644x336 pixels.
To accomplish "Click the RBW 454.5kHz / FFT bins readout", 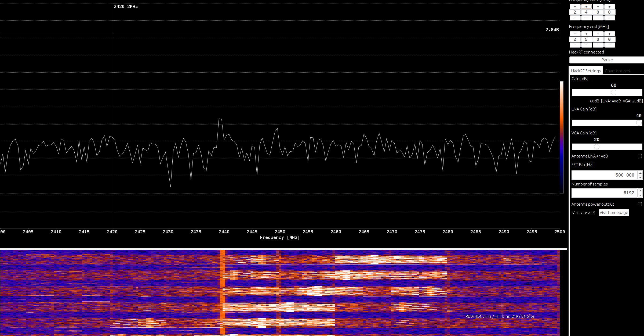I will click(500, 316).
